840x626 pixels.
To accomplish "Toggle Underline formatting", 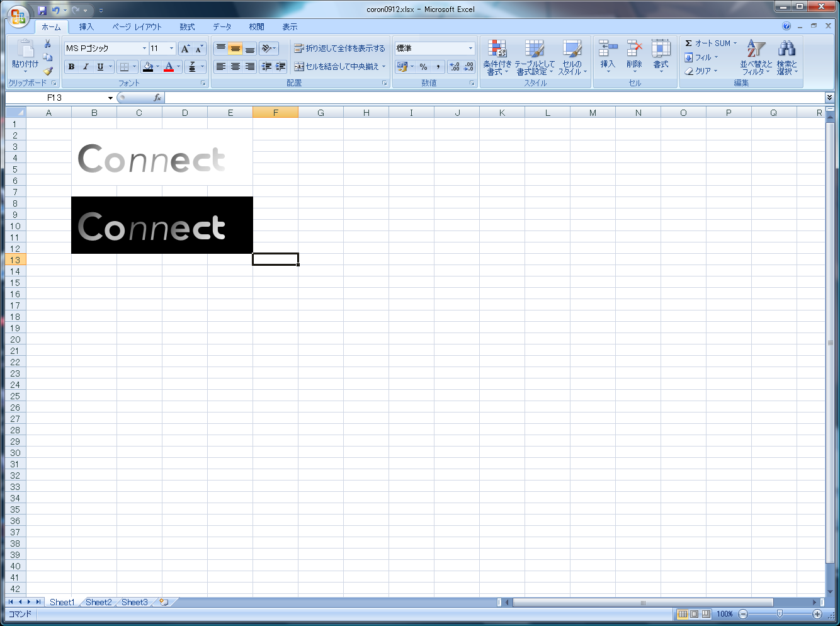I will [x=100, y=67].
